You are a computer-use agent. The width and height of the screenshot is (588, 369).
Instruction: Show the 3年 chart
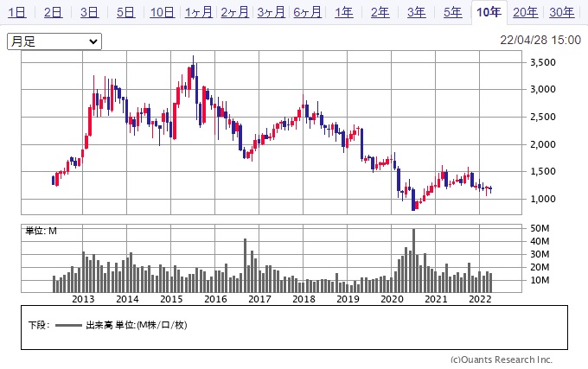[416, 12]
